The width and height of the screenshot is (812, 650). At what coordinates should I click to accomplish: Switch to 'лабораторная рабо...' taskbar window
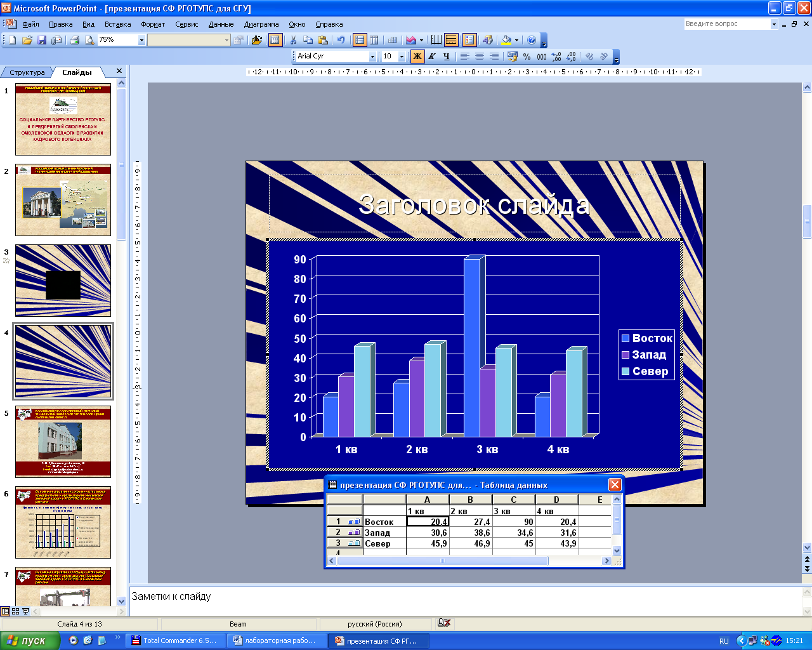coord(277,640)
